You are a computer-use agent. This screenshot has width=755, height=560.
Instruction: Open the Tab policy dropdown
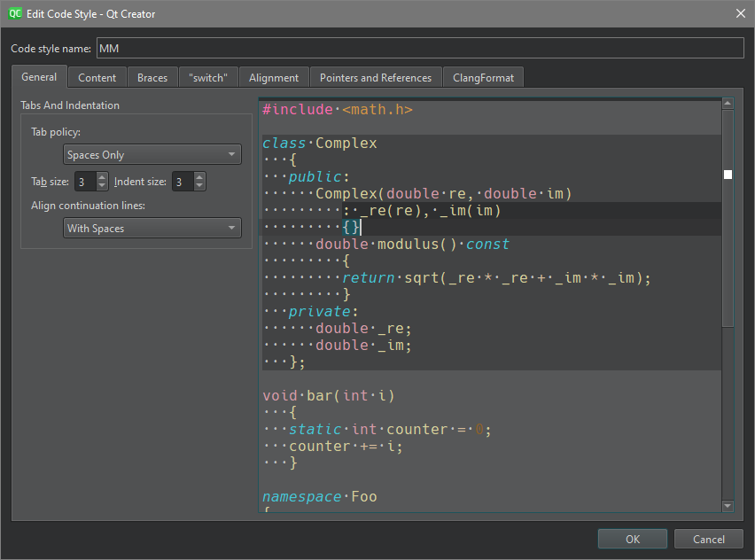[152, 155]
